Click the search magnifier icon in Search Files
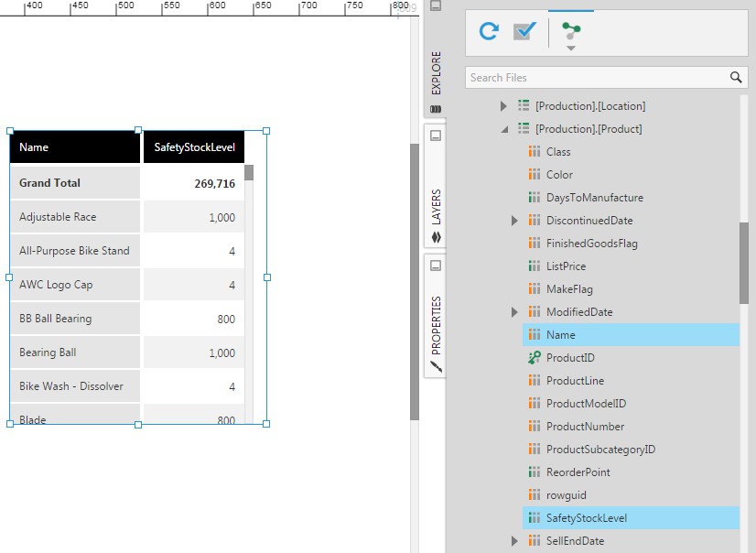This screenshot has height=553, width=756. pyautogui.click(x=738, y=77)
